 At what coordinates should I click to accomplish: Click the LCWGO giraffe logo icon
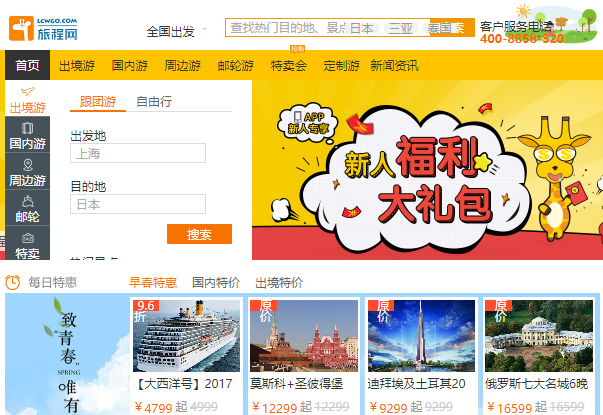21,28
